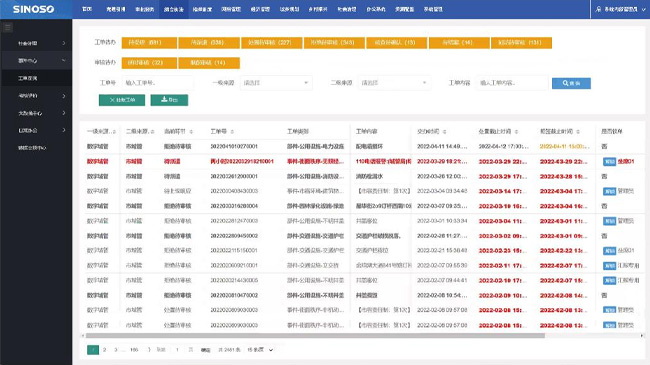Viewport: 650px width, 365px height.
Task: Click work order number 2022022812470003
Action: [x=234, y=221]
